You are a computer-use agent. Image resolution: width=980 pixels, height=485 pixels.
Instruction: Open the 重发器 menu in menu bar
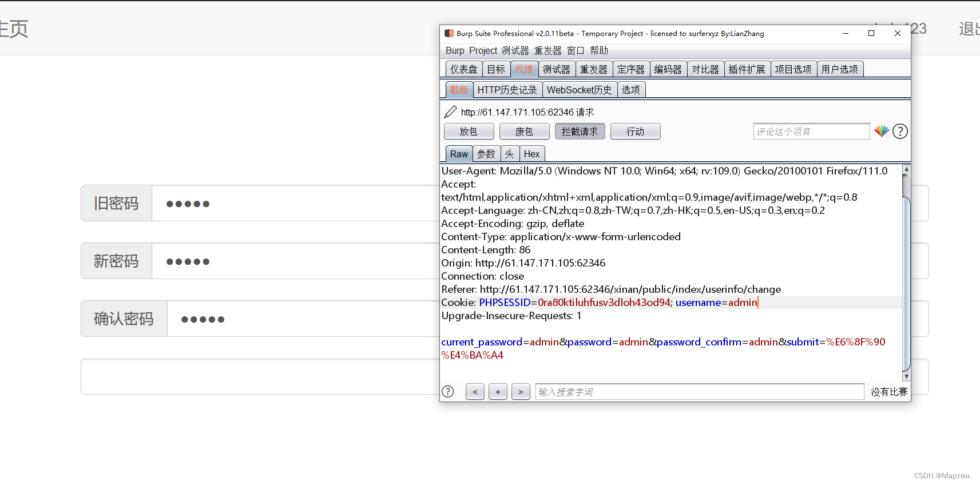tap(548, 50)
